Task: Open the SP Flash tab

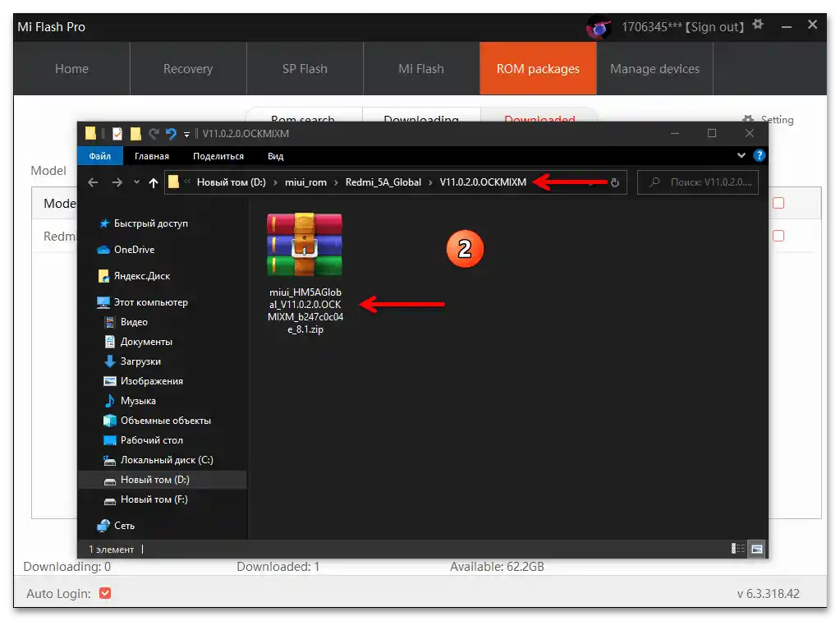Action: tap(305, 68)
